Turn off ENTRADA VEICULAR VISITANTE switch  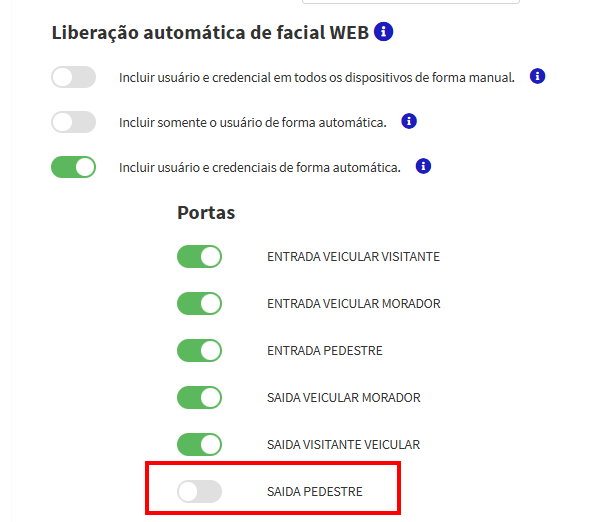199,256
